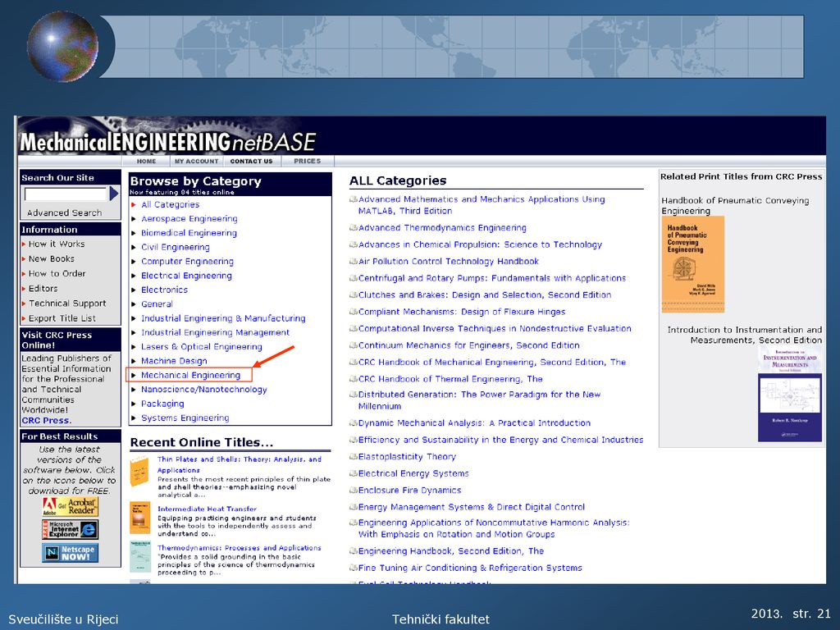Open Fine Tuning Air Conditioning title
This screenshot has width=840, height=630.
(x=470, y=568)
